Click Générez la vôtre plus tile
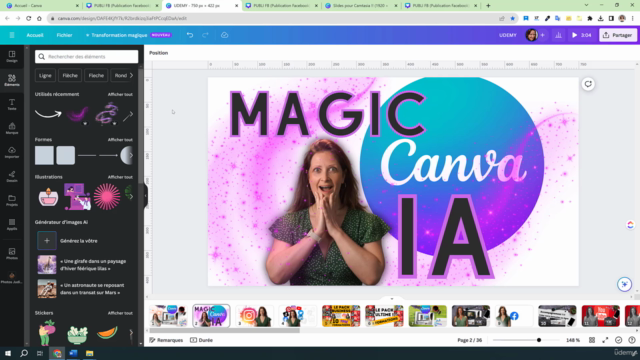Screen dimensions: 640x360 47,241
